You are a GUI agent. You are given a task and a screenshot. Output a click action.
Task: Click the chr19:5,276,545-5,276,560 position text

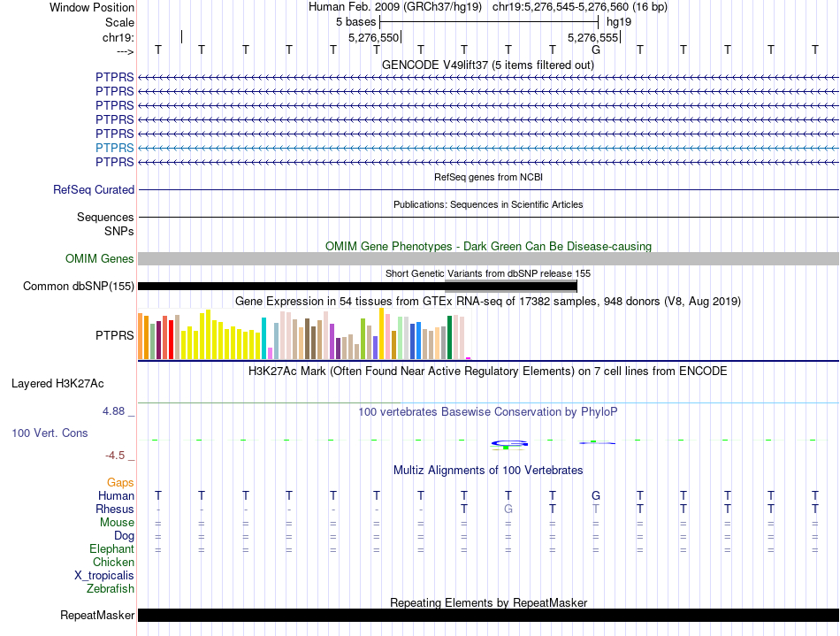click(x=580, y=7)
